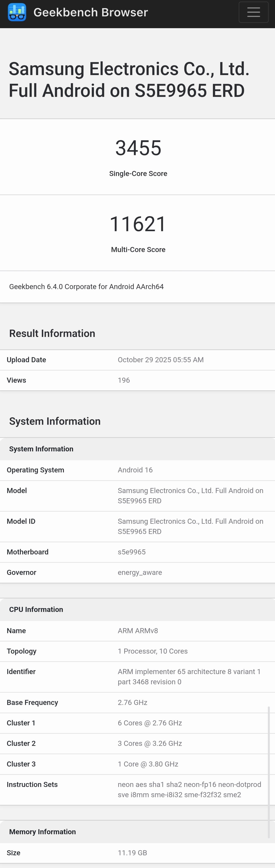
Task: Open the hamburger navigation menu
Action: click(253, 12)
